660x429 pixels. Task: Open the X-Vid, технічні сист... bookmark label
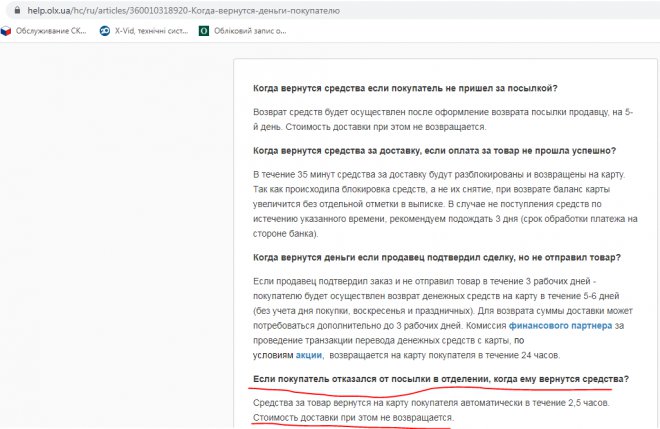click(x=152, y=31)
